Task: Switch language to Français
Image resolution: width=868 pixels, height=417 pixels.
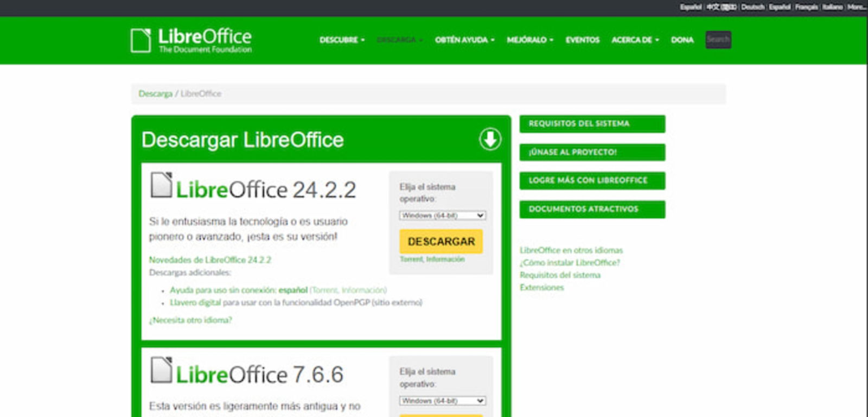Action: click(806, 7)
